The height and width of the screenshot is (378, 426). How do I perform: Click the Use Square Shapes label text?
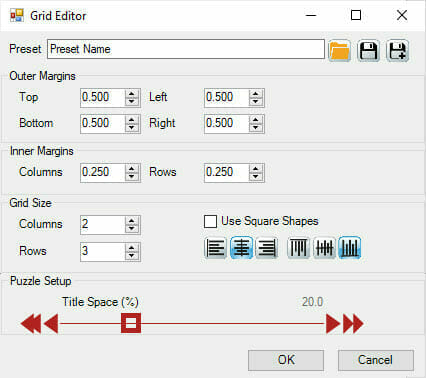270,221
